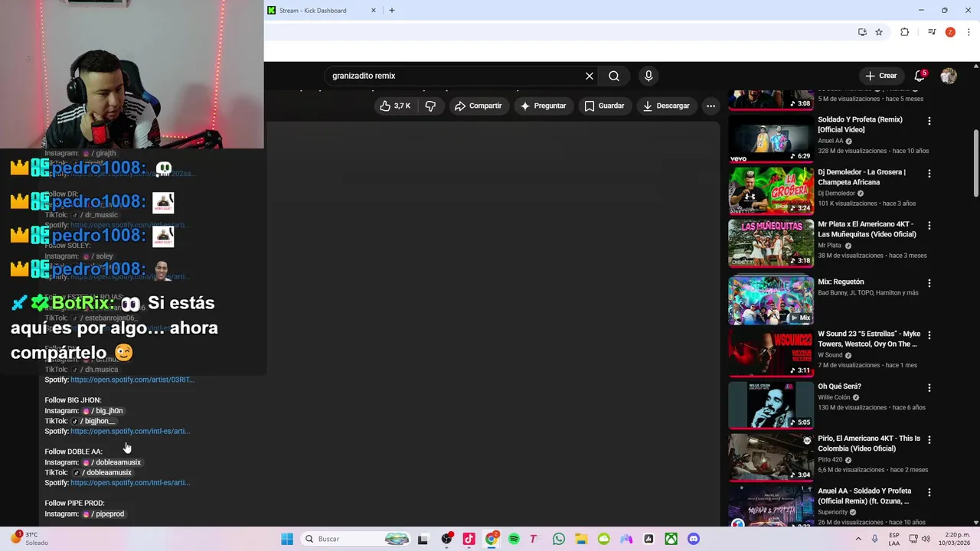Click the bigjhon__ TikTok link
The image size is (980, 551).
(x=93, y=421)
